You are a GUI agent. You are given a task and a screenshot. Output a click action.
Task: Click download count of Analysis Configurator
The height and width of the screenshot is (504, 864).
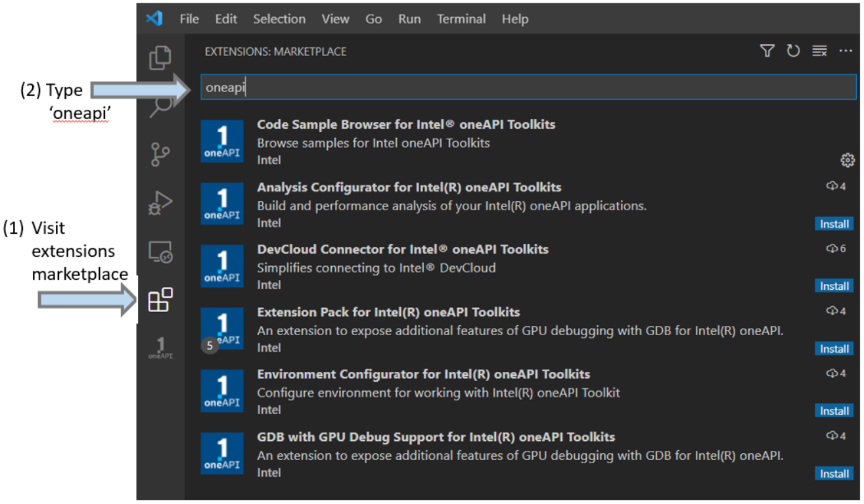pyautogui.click(x=836, y=187)
